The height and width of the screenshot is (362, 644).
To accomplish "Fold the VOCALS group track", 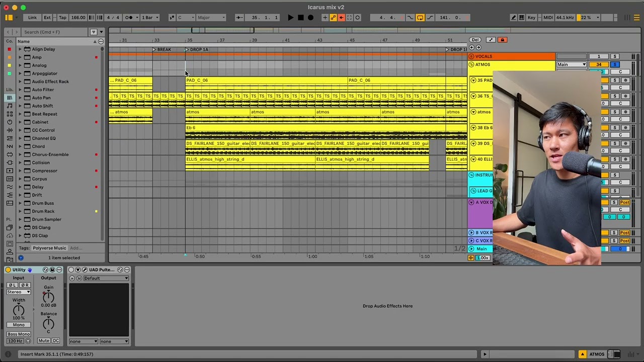I will pos(471,56).
